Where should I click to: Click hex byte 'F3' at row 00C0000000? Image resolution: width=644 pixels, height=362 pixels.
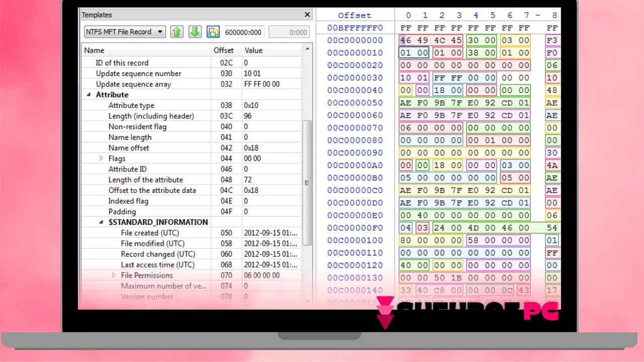[552, 40]
